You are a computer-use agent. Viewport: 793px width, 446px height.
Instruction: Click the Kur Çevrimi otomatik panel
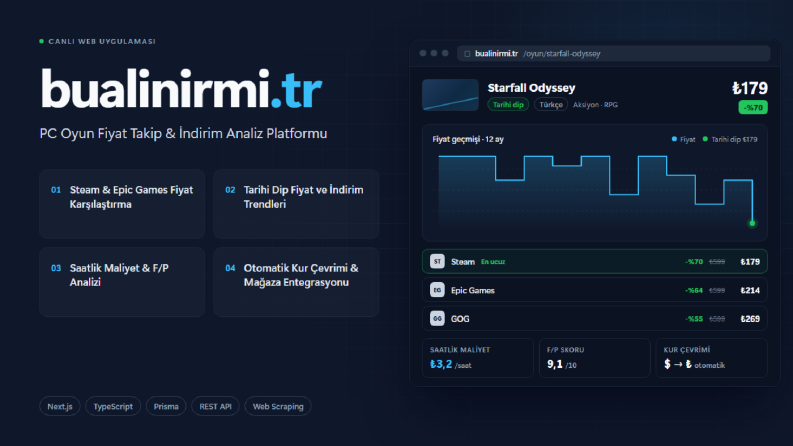point(712,358)
